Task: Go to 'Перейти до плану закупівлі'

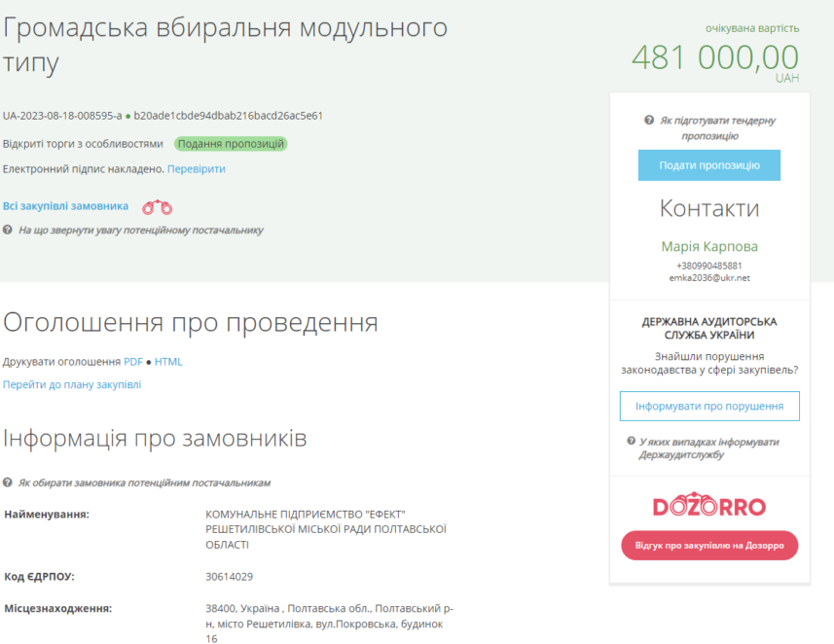Action: [72, 384]
